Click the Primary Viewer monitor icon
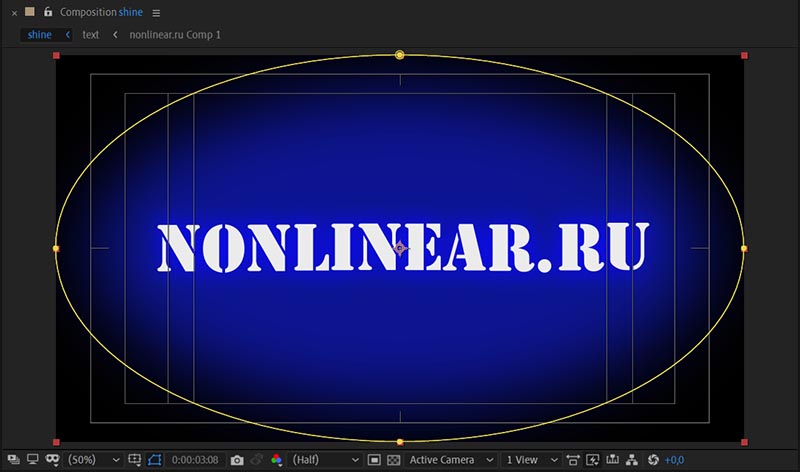Viewport: 800px width, 472px height. coord(33,460)
